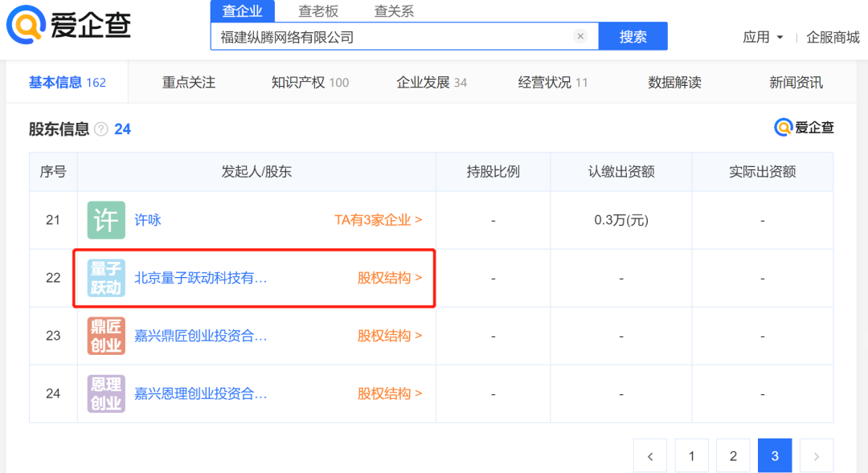Click the 量子跃动 highlighted avatar icon
The width and height of the screenshot is (868, 473).
click(x=105, y=278)
